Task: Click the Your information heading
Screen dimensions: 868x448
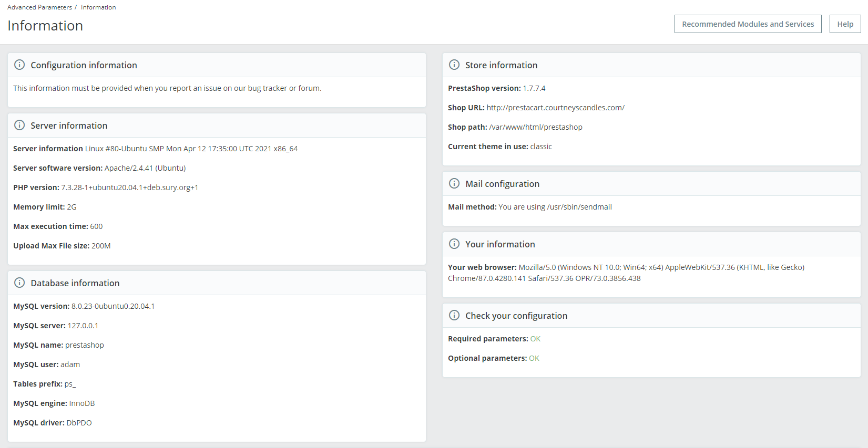Action: click(x=500, y=244)
